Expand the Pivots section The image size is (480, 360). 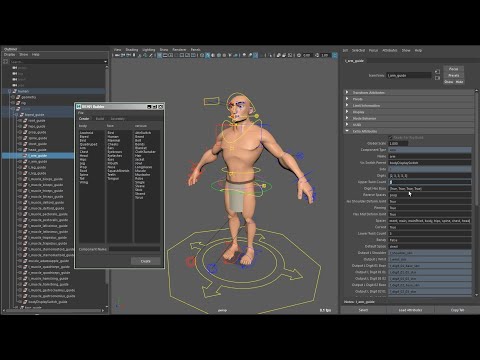347,99
